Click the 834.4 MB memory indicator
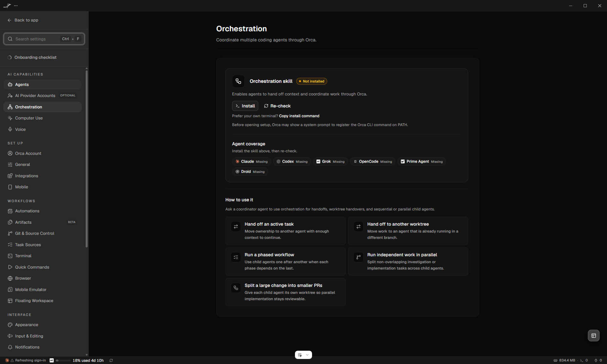 pos(564,361)
